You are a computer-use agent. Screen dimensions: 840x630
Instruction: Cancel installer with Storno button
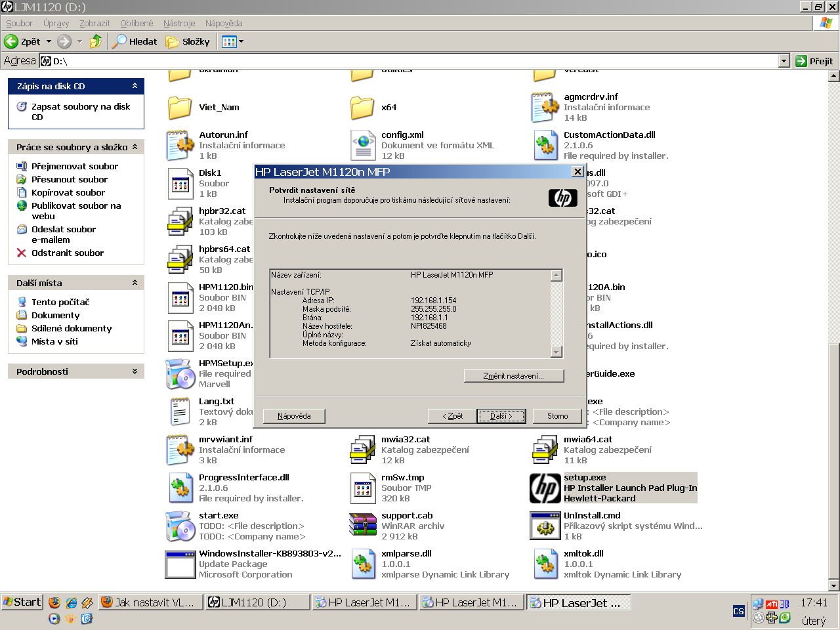(x=557, y=416)
